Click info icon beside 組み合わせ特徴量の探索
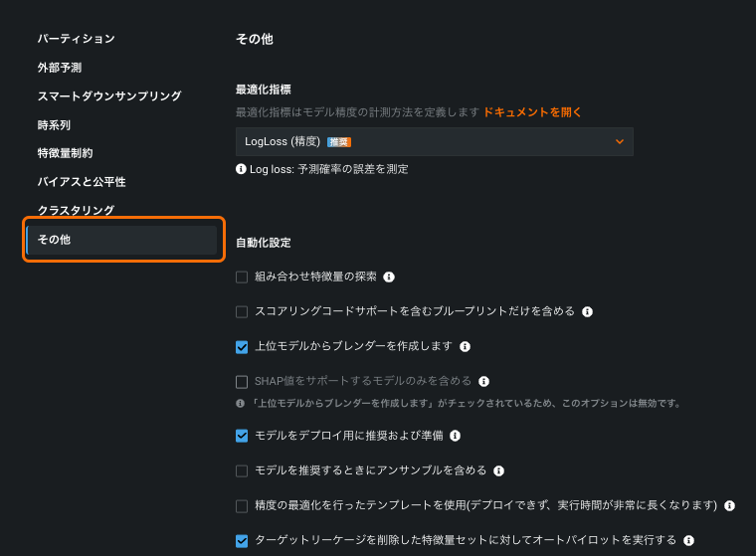Viewport: 756px width, 556px height. [x=389, y=278]
